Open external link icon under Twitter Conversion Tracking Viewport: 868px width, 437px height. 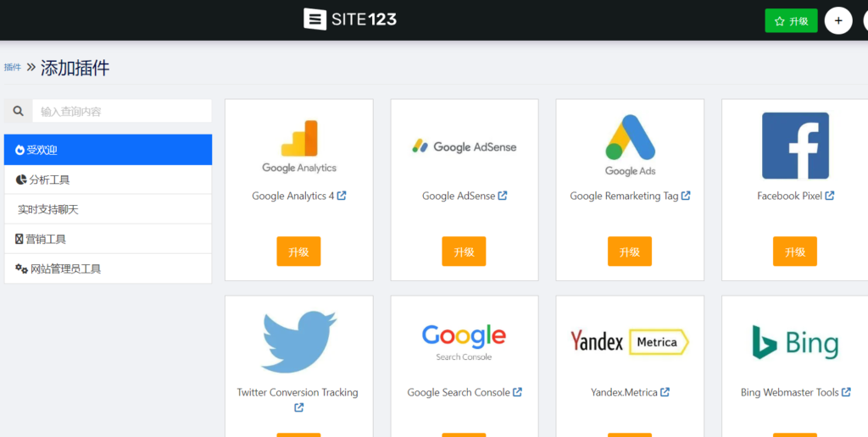coord(299,407)
